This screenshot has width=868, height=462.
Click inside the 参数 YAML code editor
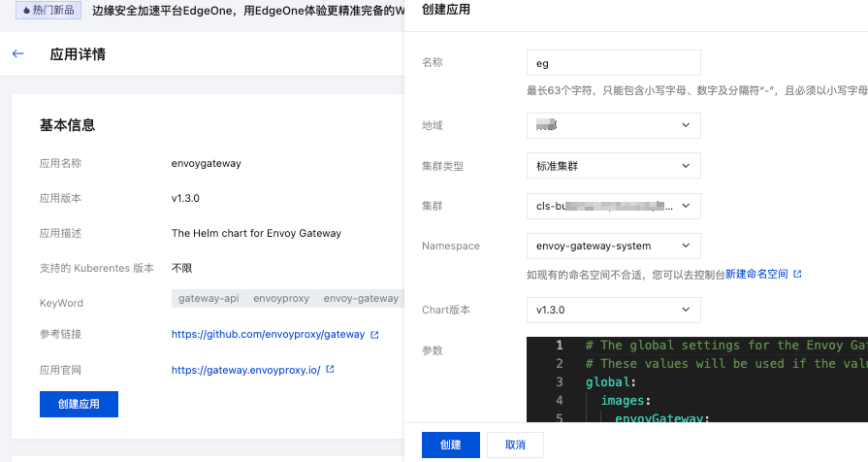coord(697,379)
